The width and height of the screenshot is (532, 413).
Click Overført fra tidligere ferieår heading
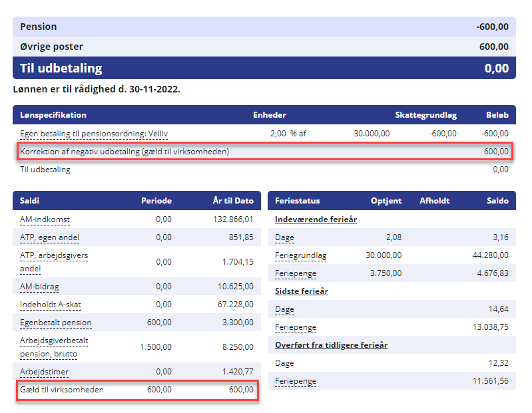[x=331, y=345]
